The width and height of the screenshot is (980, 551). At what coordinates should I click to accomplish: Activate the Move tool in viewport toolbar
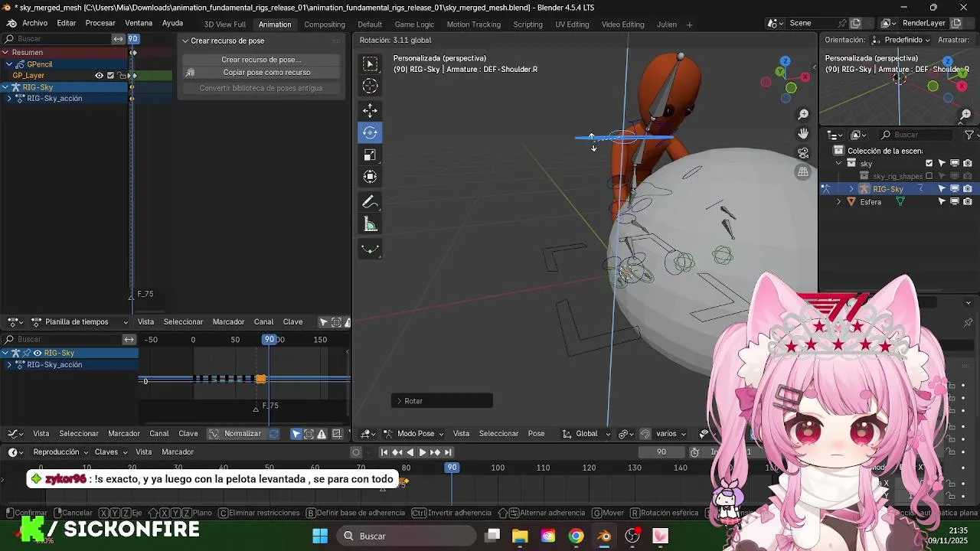370,110
